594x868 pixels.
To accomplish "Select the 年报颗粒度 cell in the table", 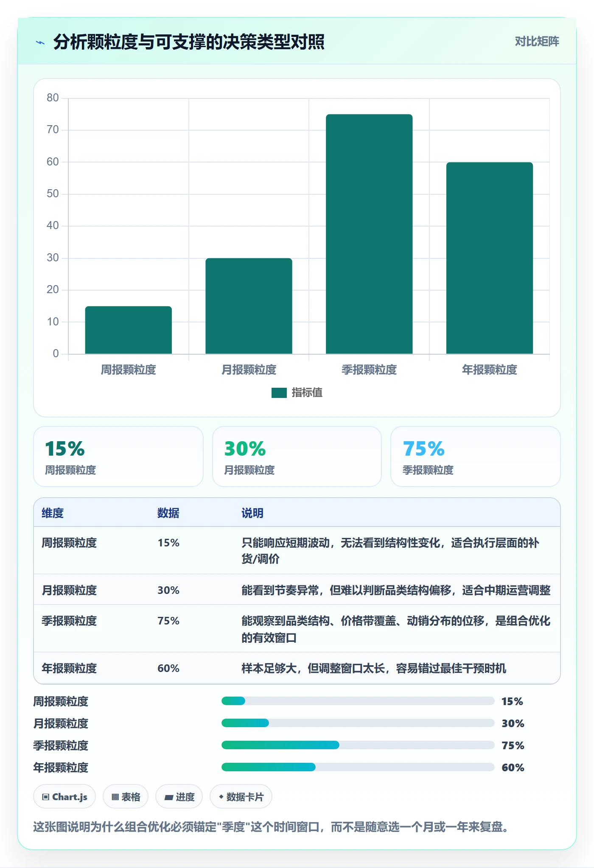I will pyautogui.click(x=69, y=669).
